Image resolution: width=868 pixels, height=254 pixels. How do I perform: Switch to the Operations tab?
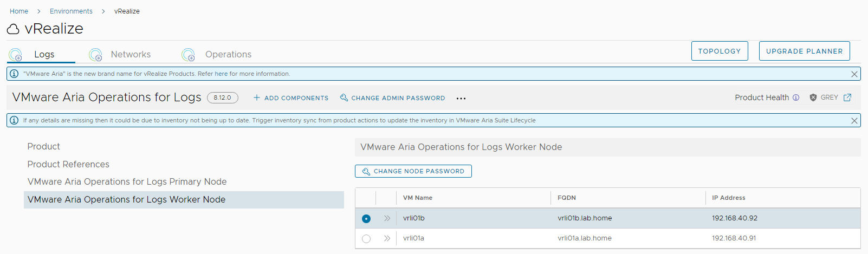click(228, 54)
